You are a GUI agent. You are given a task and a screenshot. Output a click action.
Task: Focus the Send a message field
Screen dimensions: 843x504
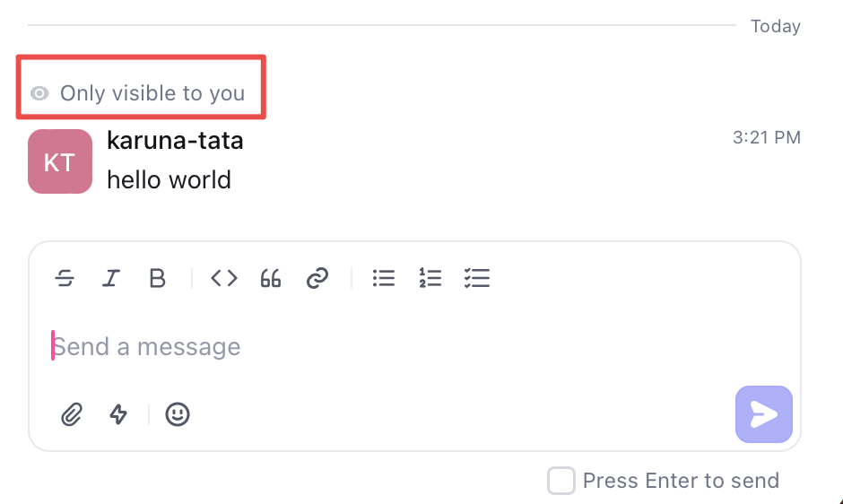359,347
